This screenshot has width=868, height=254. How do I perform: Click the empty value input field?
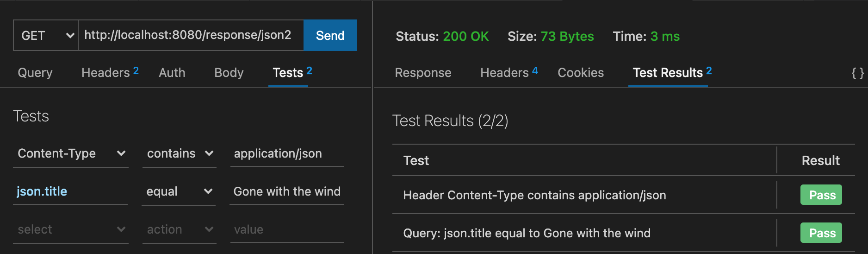tap(287, 229)
